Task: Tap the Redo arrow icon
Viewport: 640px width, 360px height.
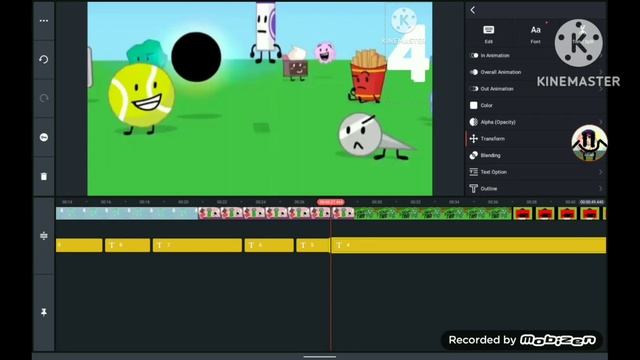Action: [x=44, y=98]
